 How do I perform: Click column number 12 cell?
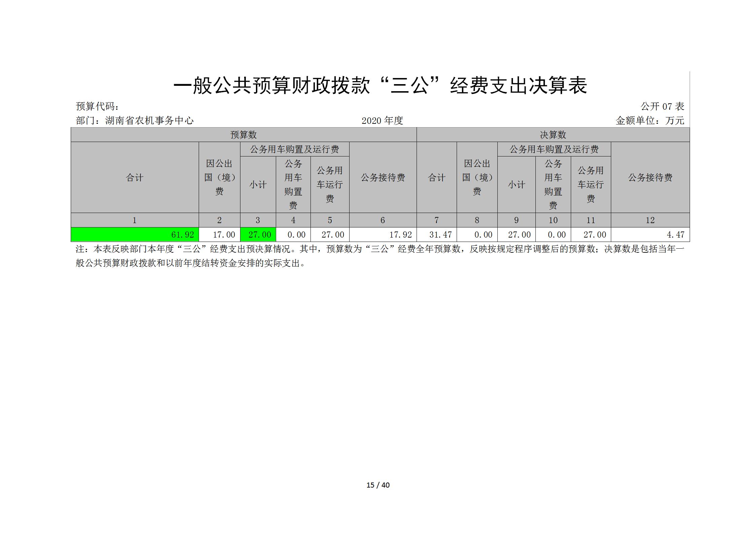pos(650,220)
